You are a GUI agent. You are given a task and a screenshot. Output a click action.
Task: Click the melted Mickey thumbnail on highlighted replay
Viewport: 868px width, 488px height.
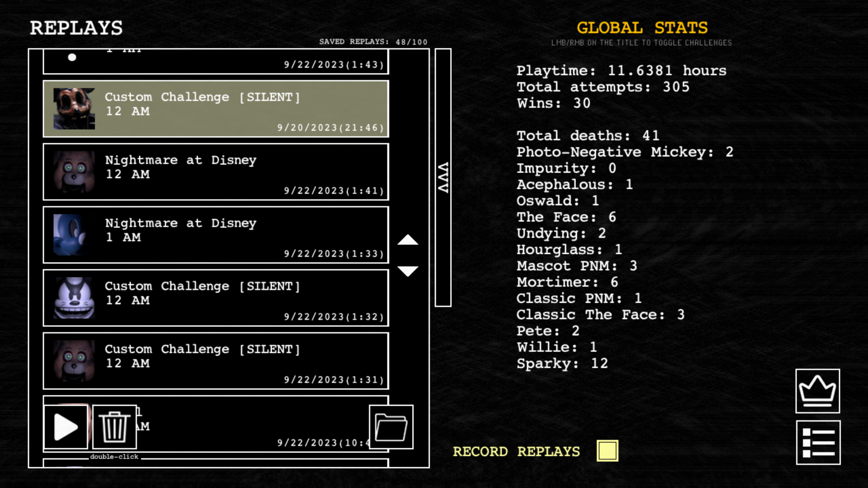pos(74,109)
